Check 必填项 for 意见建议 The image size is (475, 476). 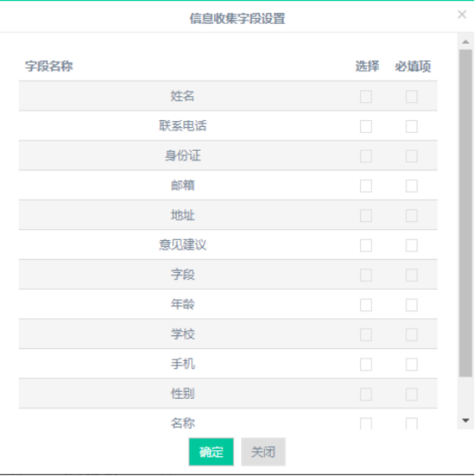(412, 245)
